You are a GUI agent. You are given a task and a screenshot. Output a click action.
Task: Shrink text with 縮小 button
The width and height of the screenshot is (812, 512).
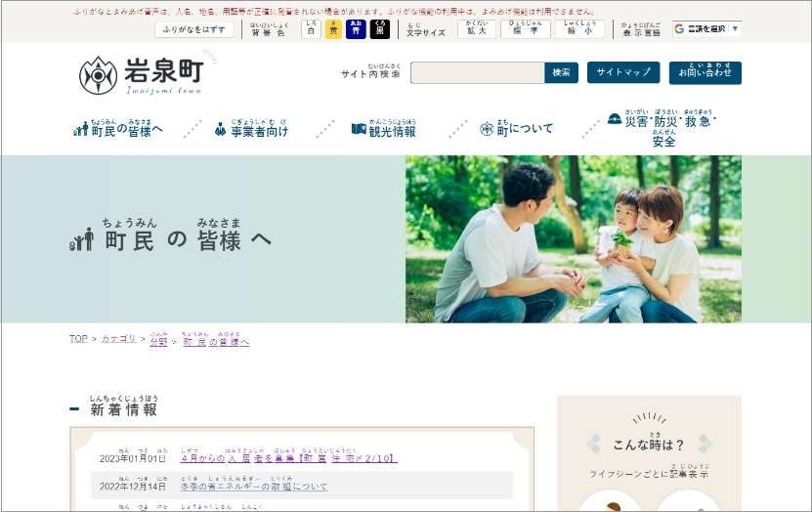(579, 29)
